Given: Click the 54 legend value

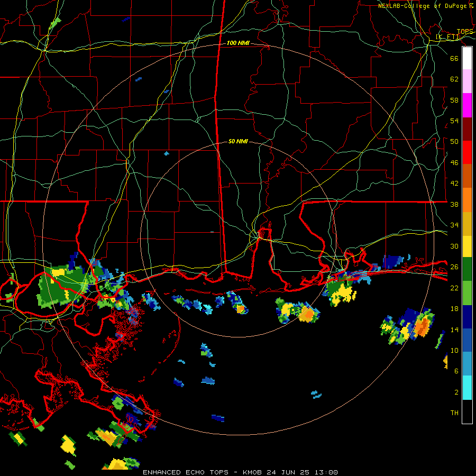Looking at the screenshot, I should pos(454,121).
